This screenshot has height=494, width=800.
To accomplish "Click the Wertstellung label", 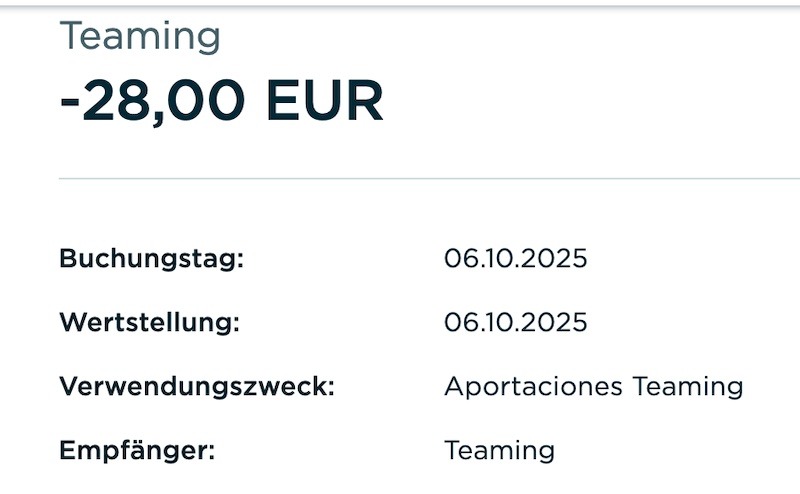I will (150, 323).
